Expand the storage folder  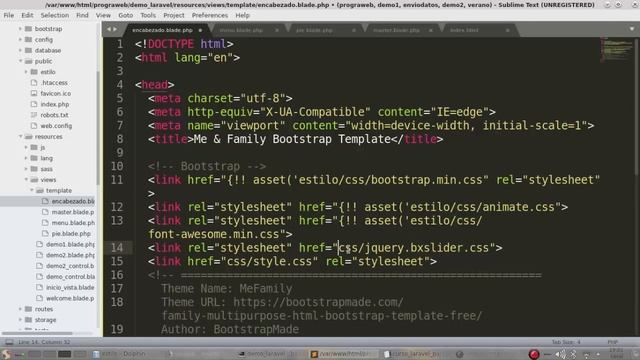tap(20, 320)
